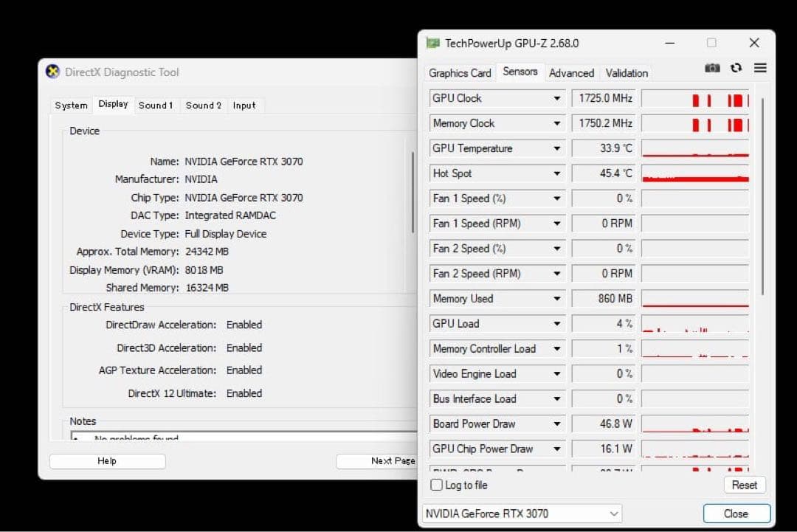Select the Display tab in DirectX tool
797x532 pixels.
click(x=114, y=103)
